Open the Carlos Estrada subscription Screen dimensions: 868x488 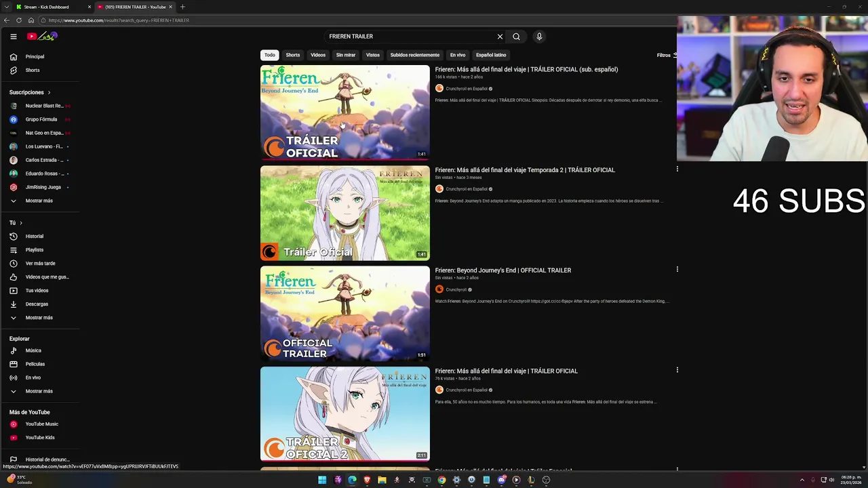click(x=39, y=160)
